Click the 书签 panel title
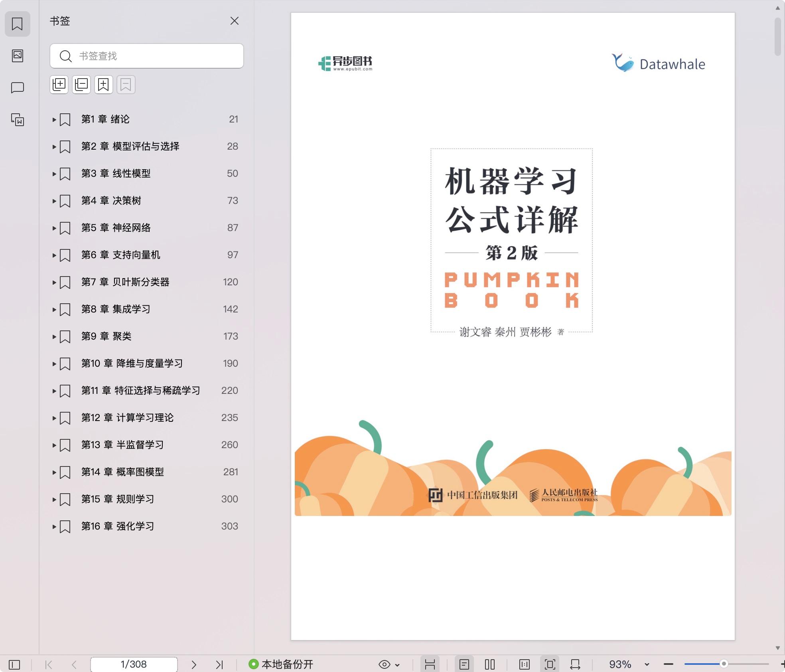785x672 pixels. pos(60,21)
